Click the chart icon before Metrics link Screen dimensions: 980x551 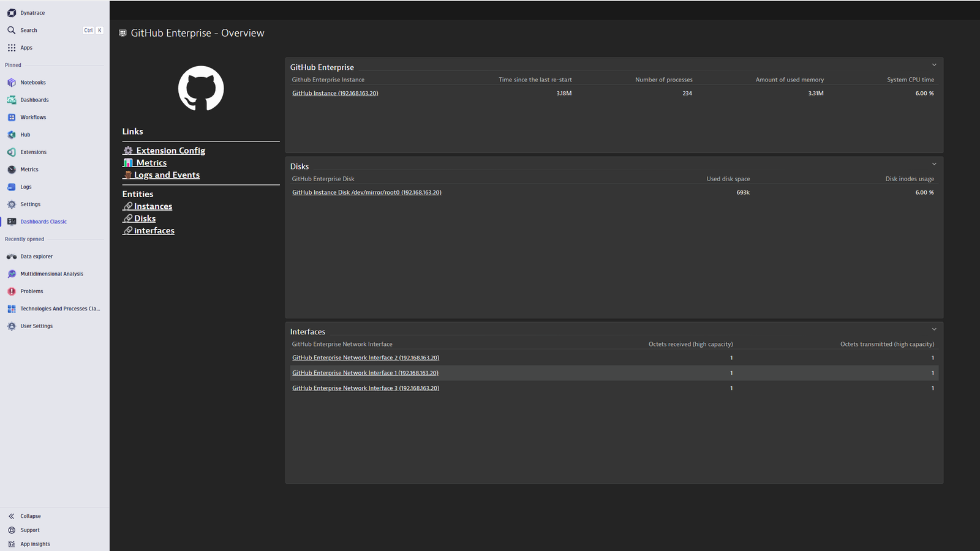[x=128, y=163]
